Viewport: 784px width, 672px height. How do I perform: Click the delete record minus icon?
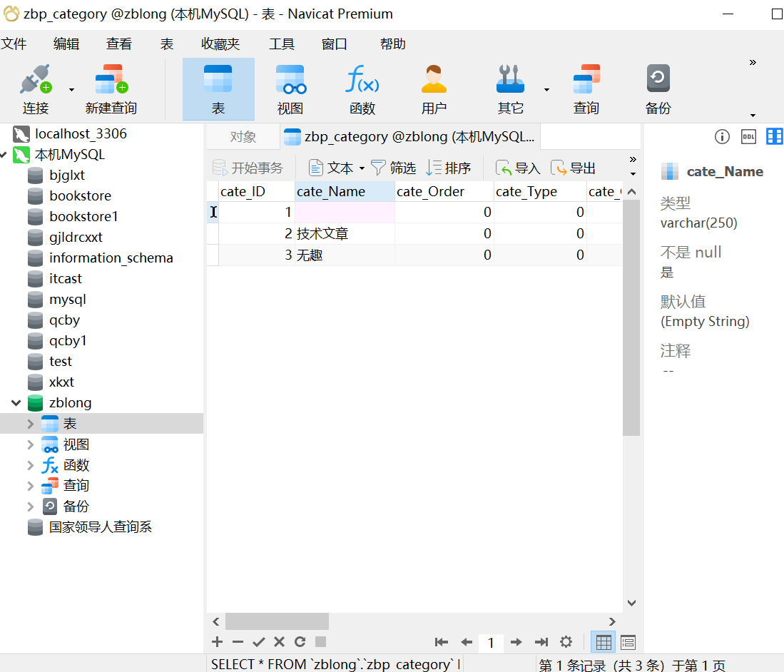click(x=238, y=641)
